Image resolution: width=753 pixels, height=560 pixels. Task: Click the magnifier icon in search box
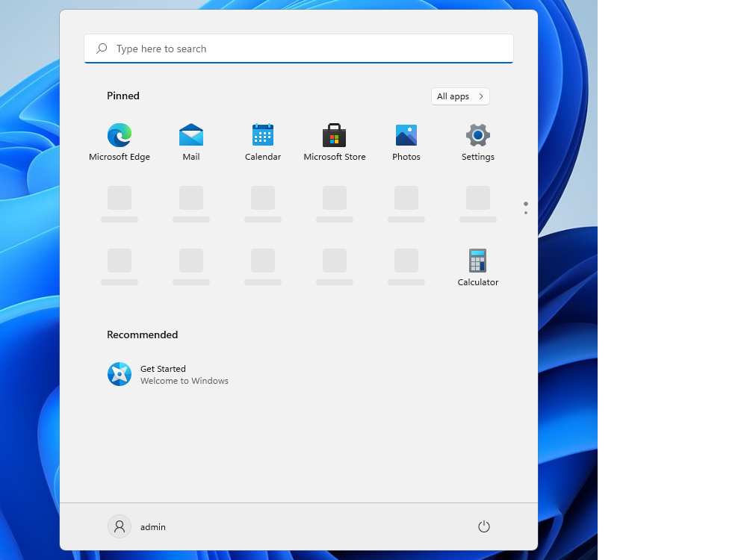coord(102,49)
